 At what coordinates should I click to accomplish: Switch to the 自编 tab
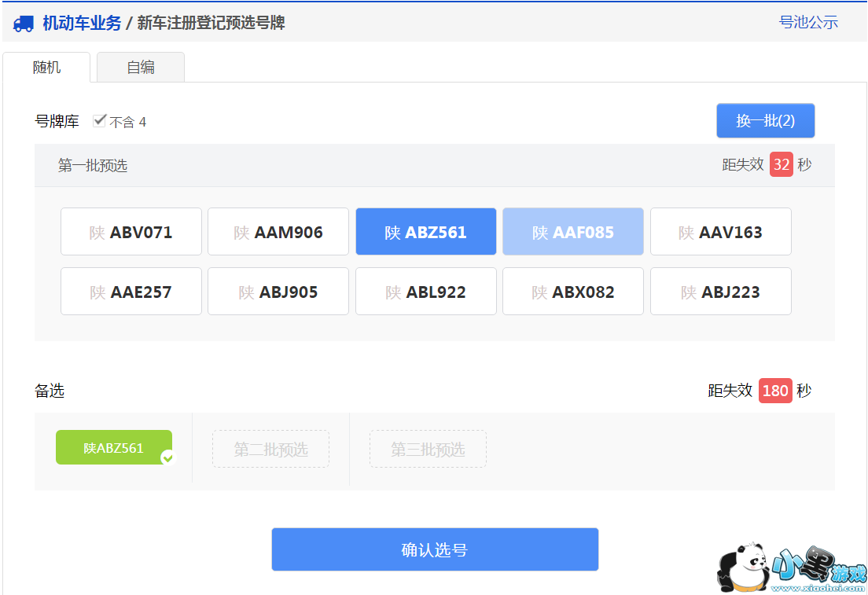tap(141, 67)
